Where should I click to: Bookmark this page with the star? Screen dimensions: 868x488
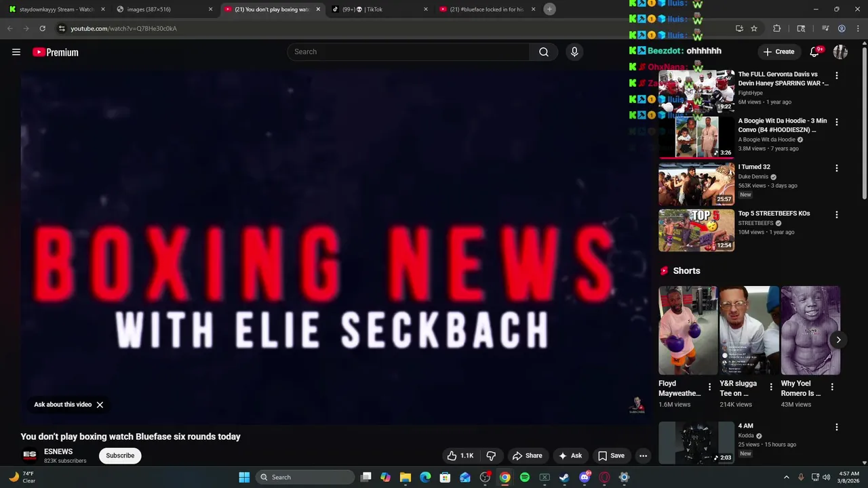coord(754,28)
